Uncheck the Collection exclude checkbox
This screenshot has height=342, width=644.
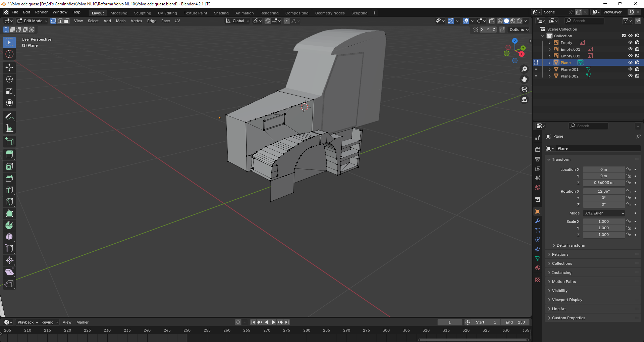(x=624, y=36)
